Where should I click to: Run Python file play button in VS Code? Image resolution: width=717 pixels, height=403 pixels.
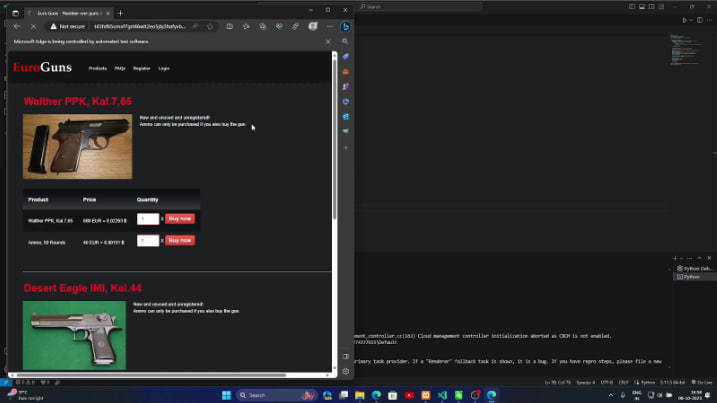pos(684,20)
